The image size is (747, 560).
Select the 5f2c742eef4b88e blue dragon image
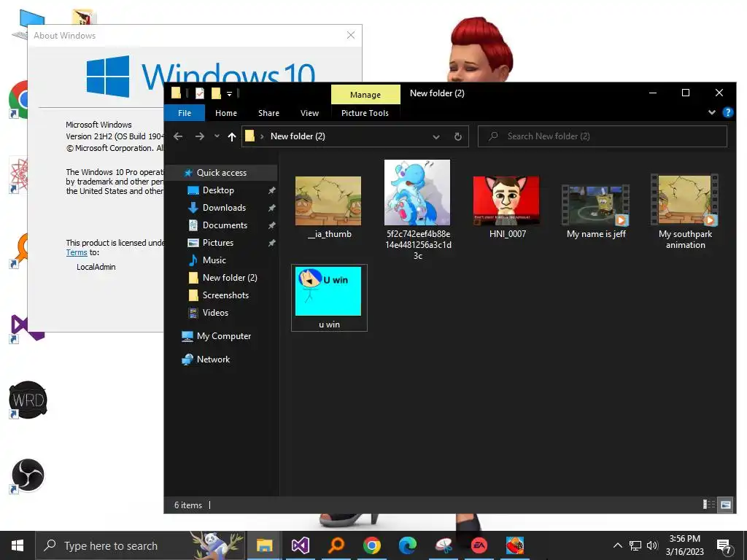(418, 210)
